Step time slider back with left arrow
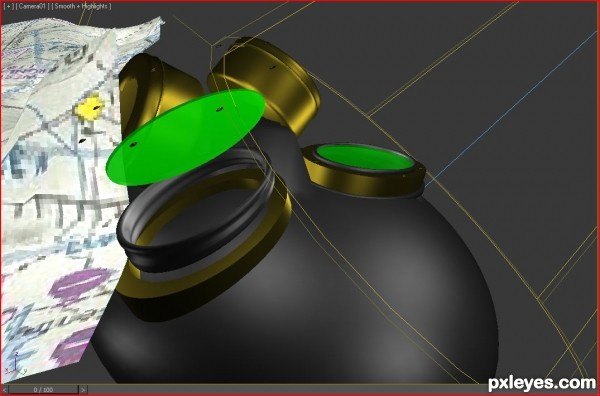The image size is (600, 396). (4, 390)
